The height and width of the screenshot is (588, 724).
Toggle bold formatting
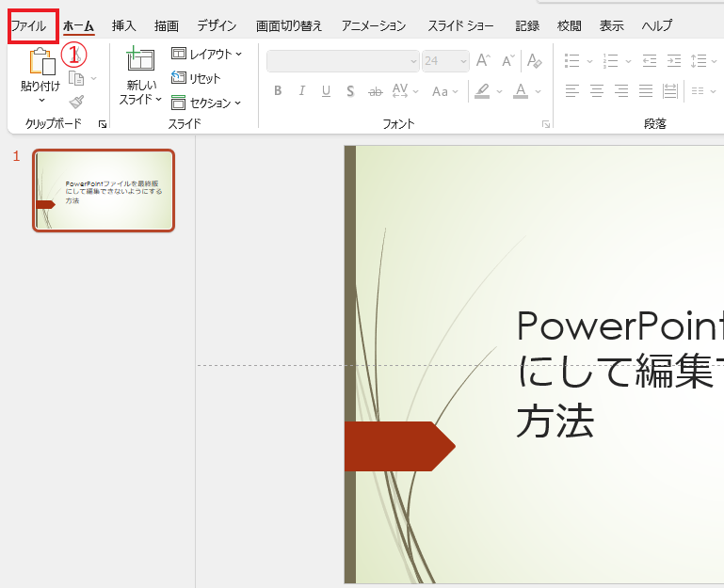point(278,91)
